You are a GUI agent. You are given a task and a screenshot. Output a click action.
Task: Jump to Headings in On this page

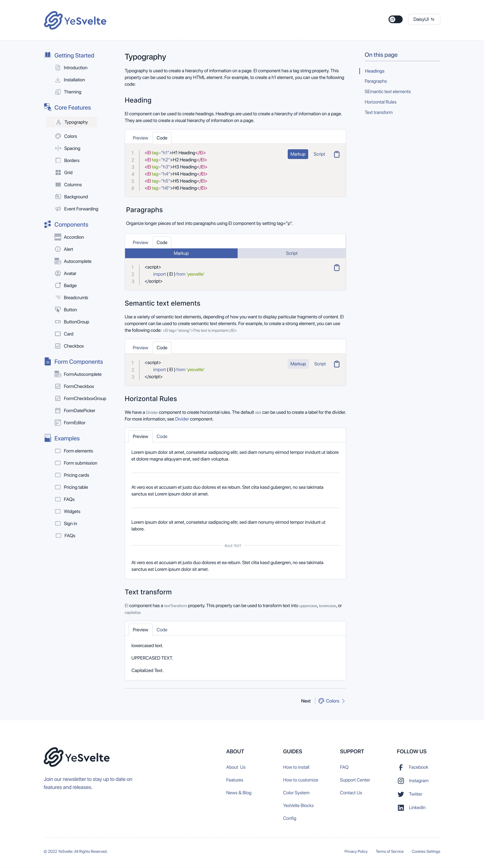click(x=375, y=71)
